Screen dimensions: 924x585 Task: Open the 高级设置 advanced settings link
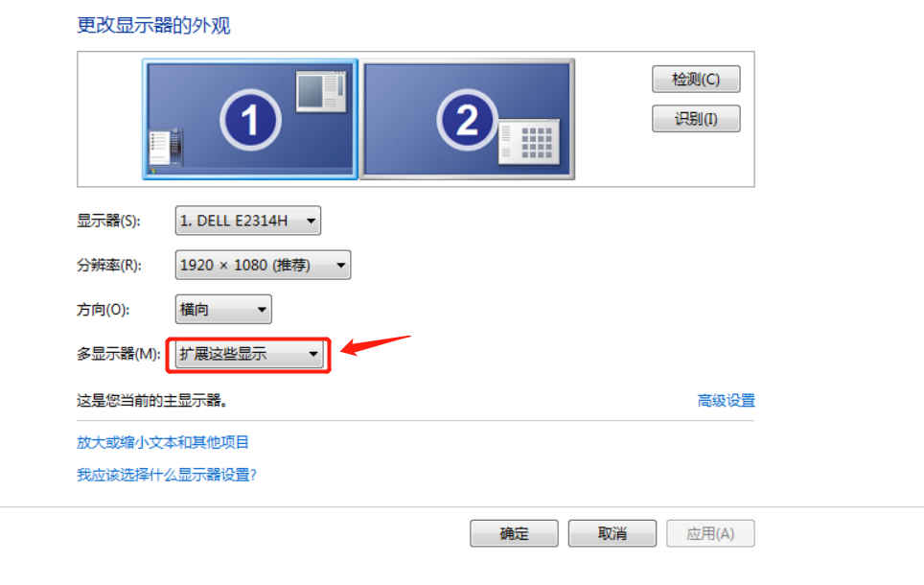(726, 401)
